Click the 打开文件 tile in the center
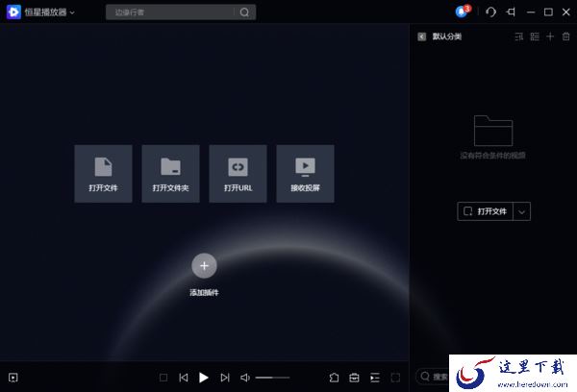577x392 pixels. (104, 174)
